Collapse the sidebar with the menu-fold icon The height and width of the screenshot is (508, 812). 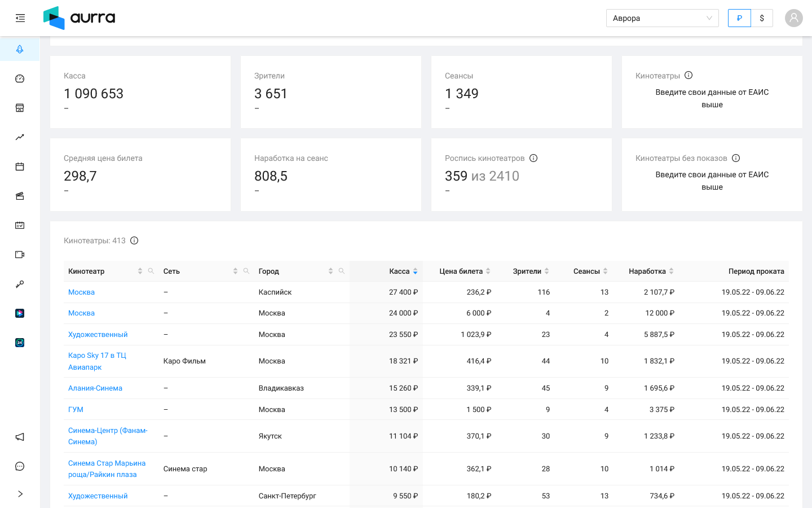click(x=20, y=18)
